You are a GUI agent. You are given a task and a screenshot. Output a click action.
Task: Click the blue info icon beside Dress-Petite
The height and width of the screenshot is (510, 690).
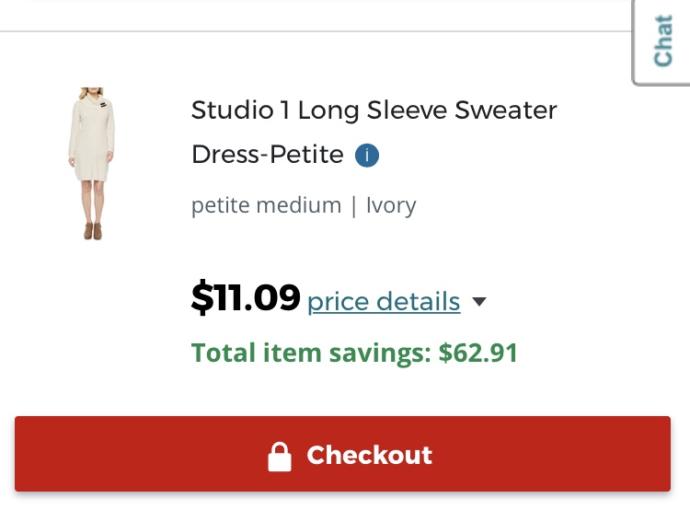(x=367, y=155)
